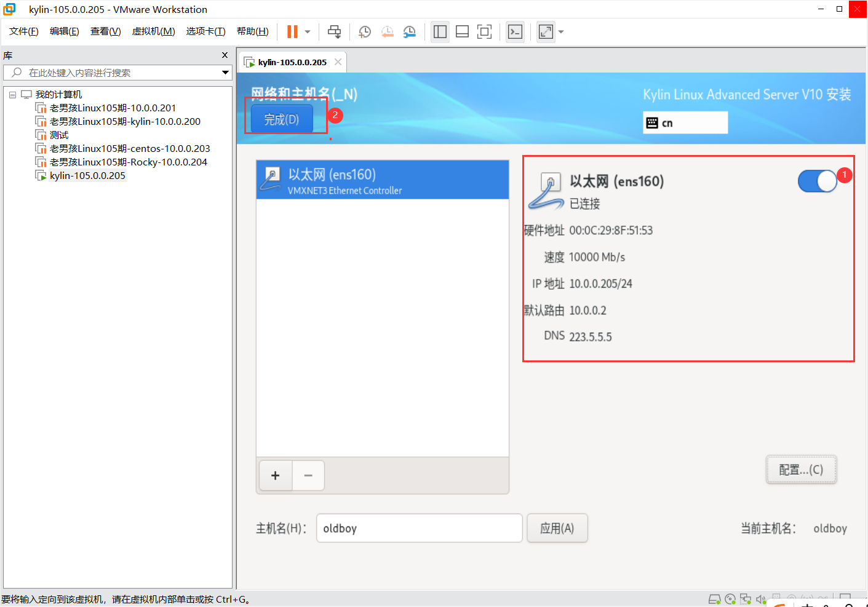Take a snapshot of this virtual machine
Image resolution: width=868 pixels, height=607 pixels.
[365, 32]
